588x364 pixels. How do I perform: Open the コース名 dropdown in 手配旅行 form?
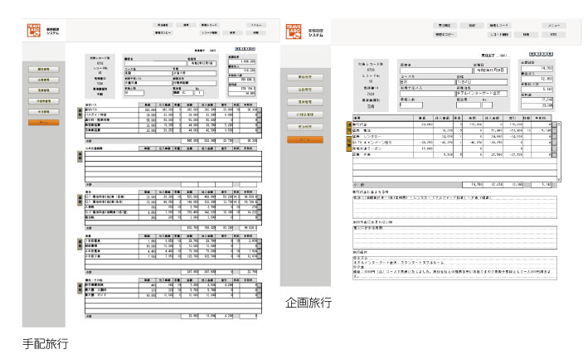click(148, 72)
